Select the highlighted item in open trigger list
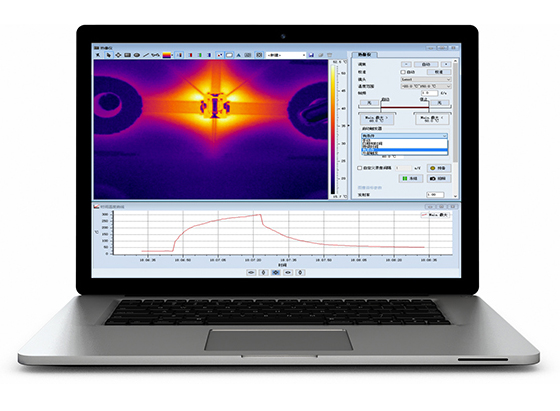 click(x=404, y=150)
